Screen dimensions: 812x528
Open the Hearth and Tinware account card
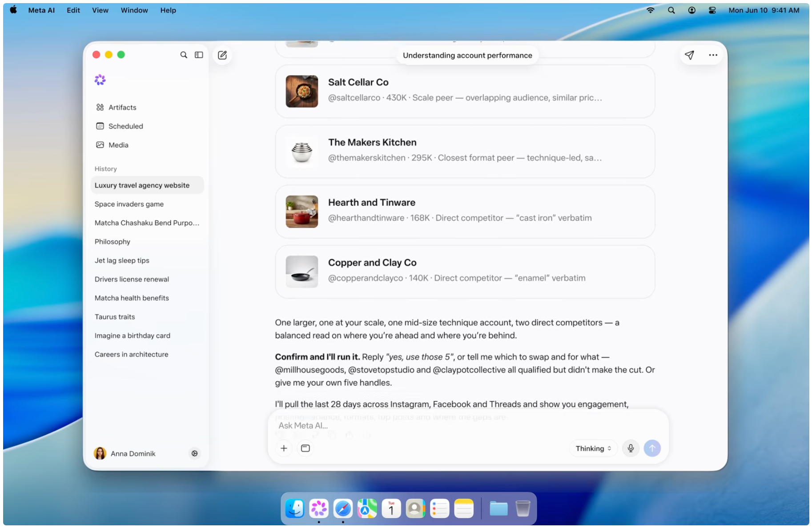[x=465, y=212]
